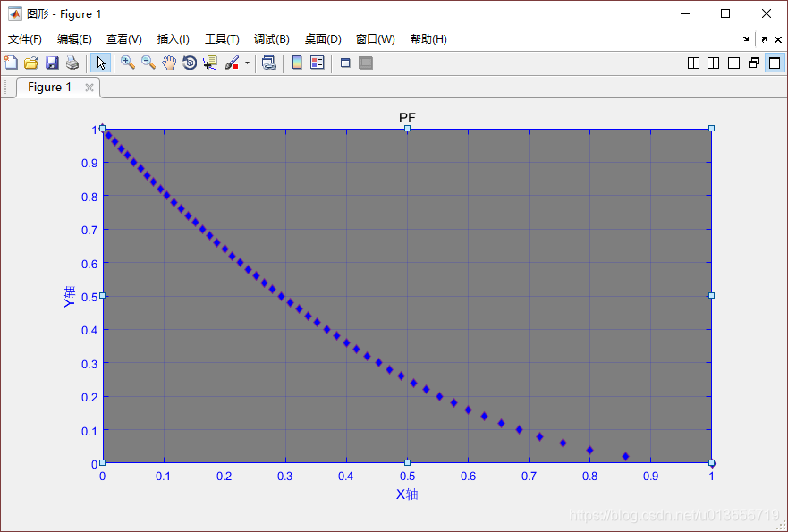
Task: Click the Hide Plot Tools icon
Action: [345, 63]
